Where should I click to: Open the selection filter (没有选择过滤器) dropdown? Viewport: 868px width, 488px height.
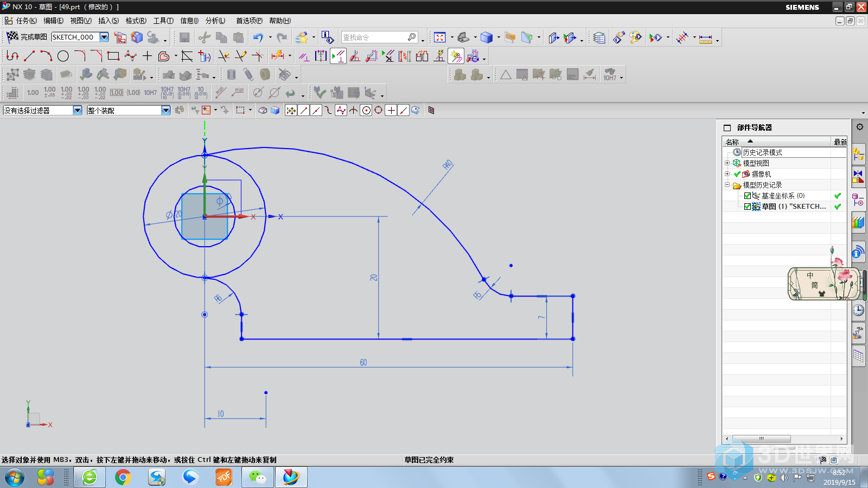click(78, 110)
